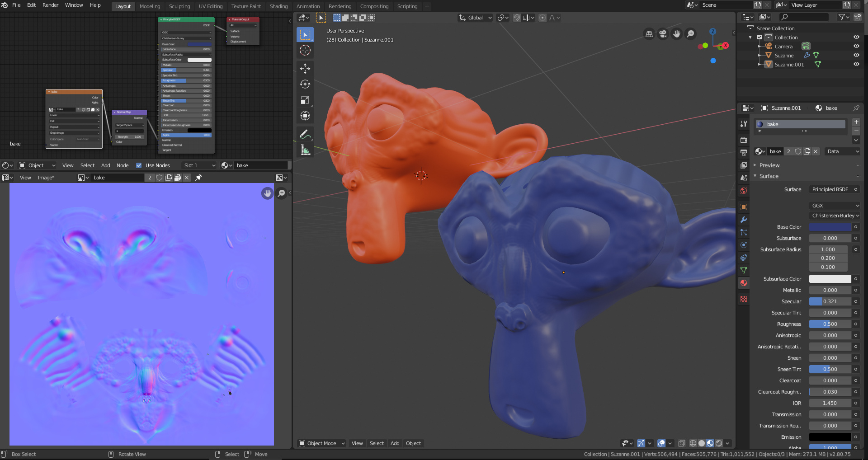Open the GGX distribution dropdown
Screen dimensions: 868x460
(x=834, y=206)
